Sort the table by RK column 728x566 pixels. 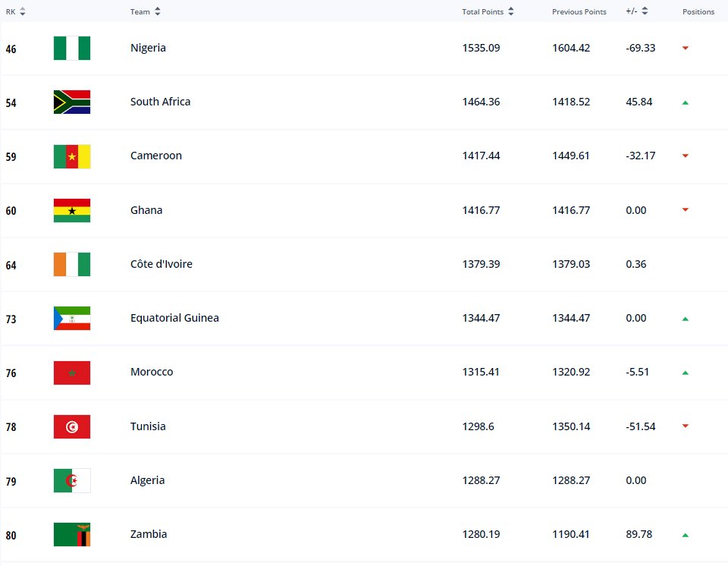16,11
